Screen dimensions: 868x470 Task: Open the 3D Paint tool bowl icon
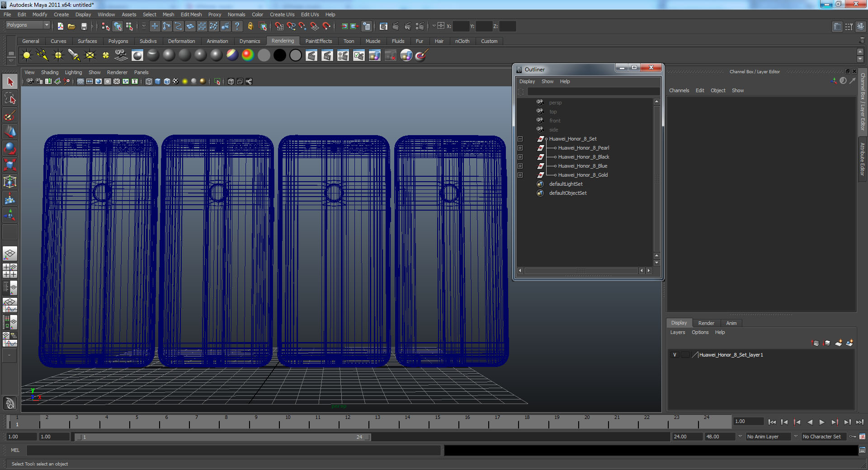coord(422,55)
